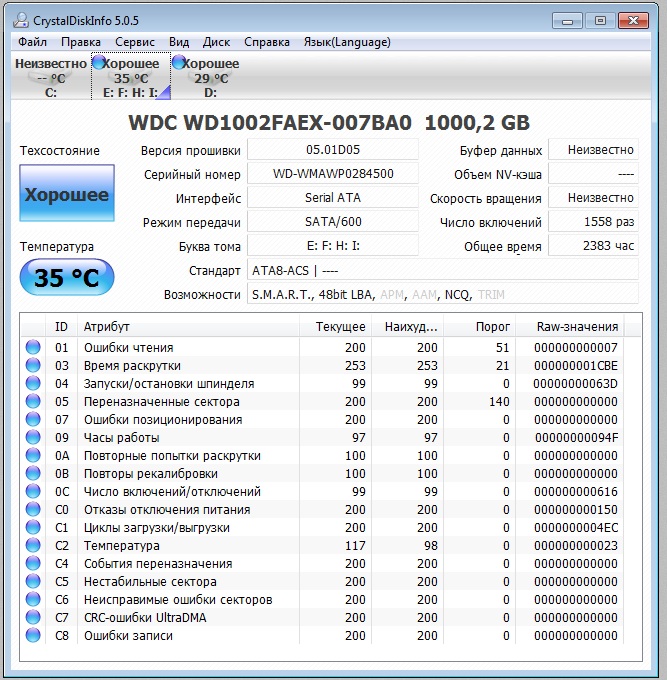Open the Диск menu
This screenshot has width=667, height=680.
pyautogui.click(x=216, y=42)
